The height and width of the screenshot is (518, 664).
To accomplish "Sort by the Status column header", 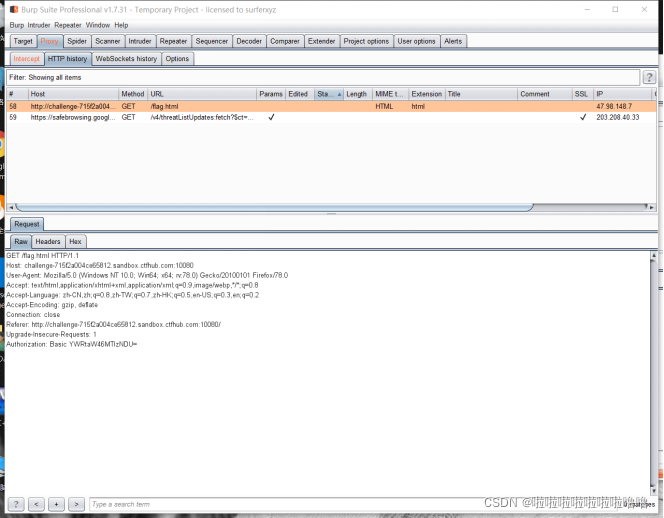I will [329, 94].
